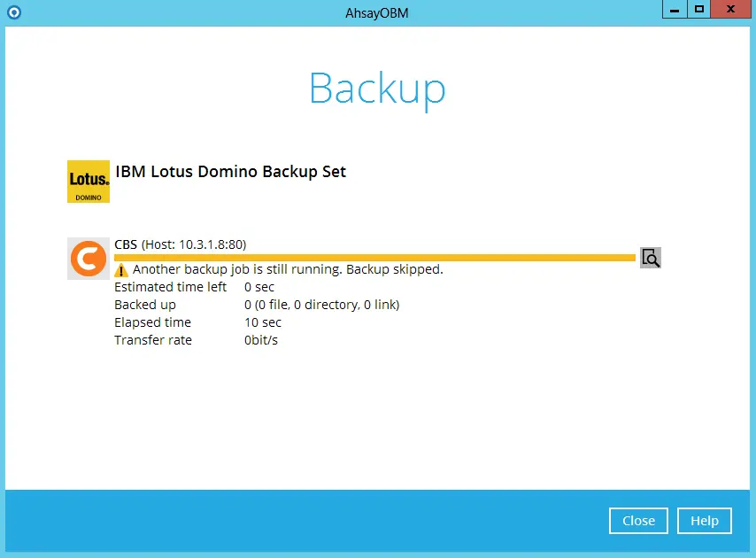Click the IBM Lotus Domino Backup Set heading
The height and width of the screenshot is (558, 756).
230,171
